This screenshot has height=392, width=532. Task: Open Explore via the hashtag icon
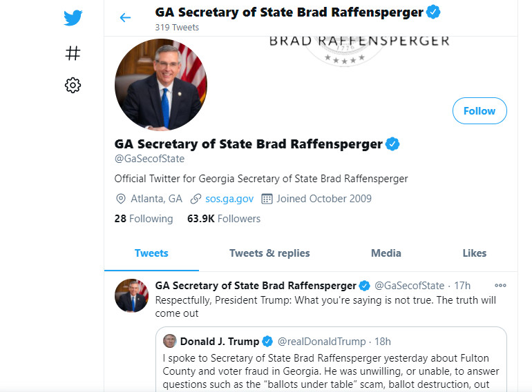(x=73, y=53)
